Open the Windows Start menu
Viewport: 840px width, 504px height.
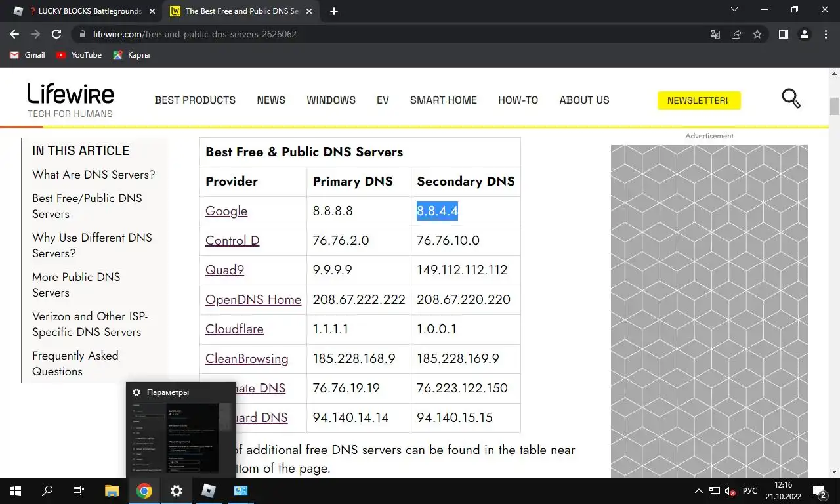[x=15, y=491]
